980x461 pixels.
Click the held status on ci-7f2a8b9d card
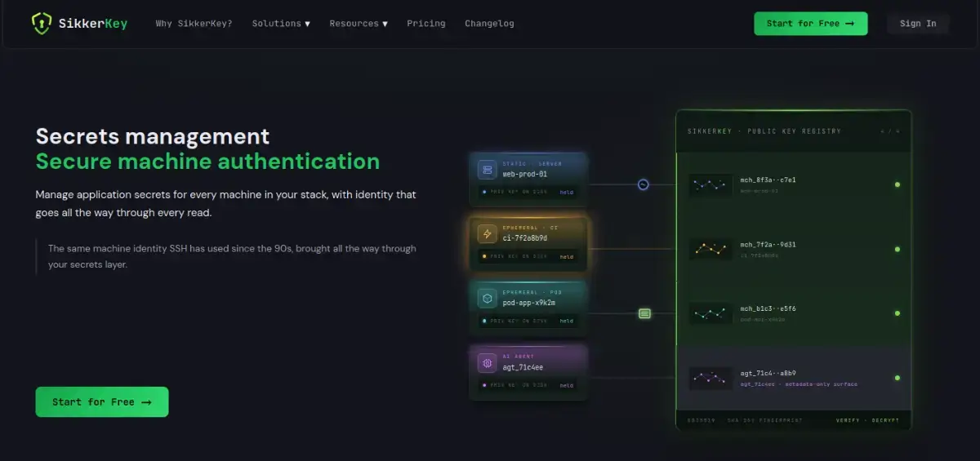tap(566, 257)
